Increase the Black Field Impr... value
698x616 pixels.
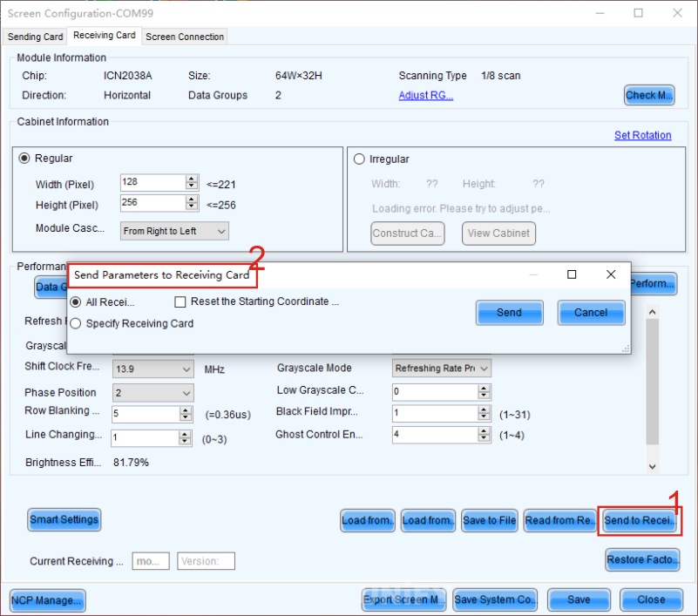pos(484,410)
